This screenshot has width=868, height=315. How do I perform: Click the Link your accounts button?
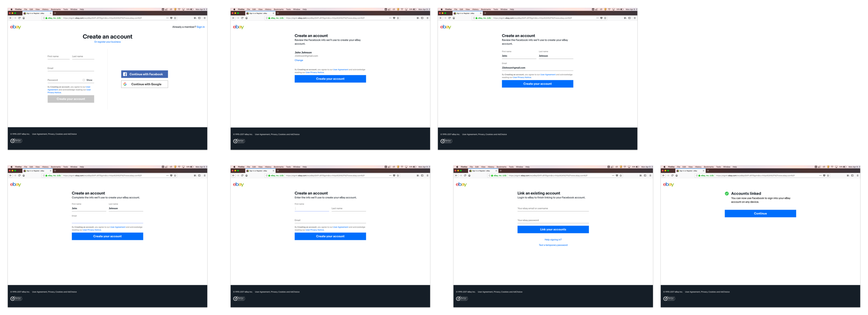pos(553,229)
